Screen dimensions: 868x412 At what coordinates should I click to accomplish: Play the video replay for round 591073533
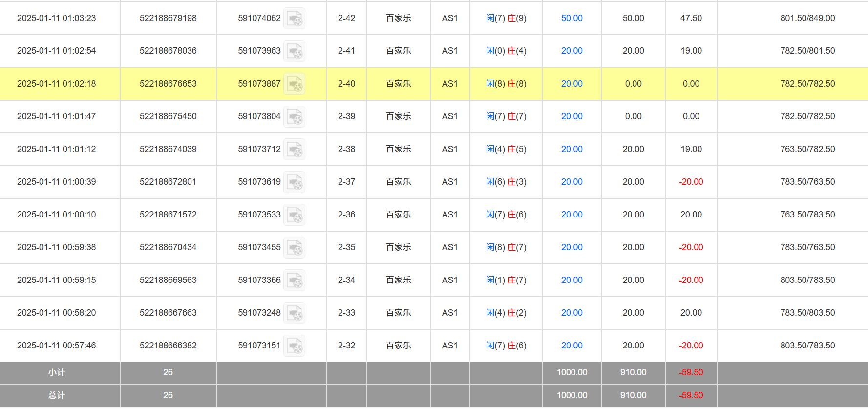tap(295, 215)
